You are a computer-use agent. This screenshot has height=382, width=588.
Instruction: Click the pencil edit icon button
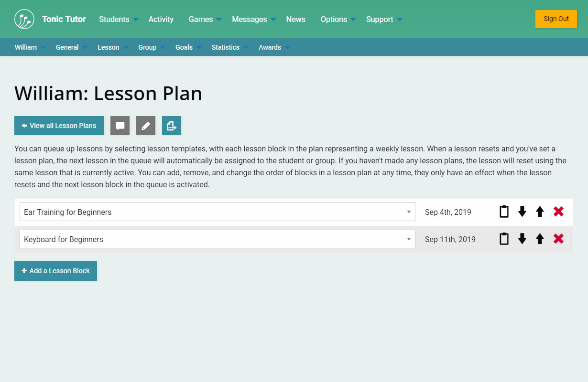coord(146,126)
